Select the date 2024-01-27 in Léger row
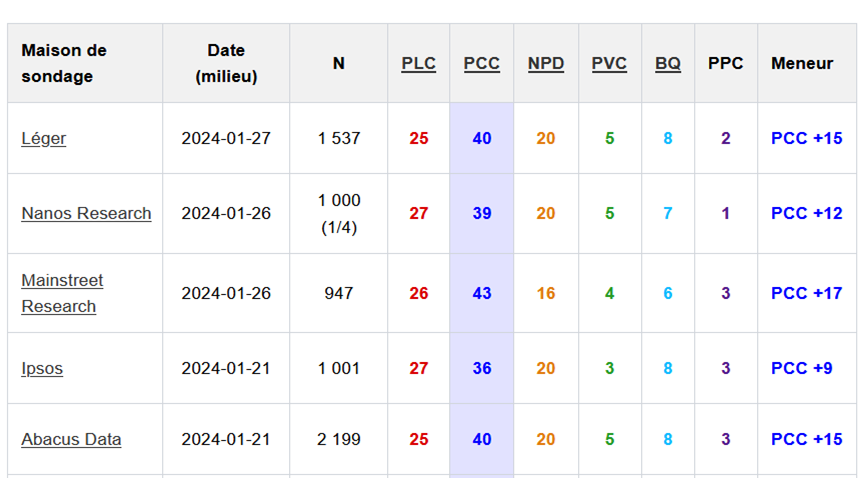Viewport: 864px width, 478px height. tap(226, 138)
